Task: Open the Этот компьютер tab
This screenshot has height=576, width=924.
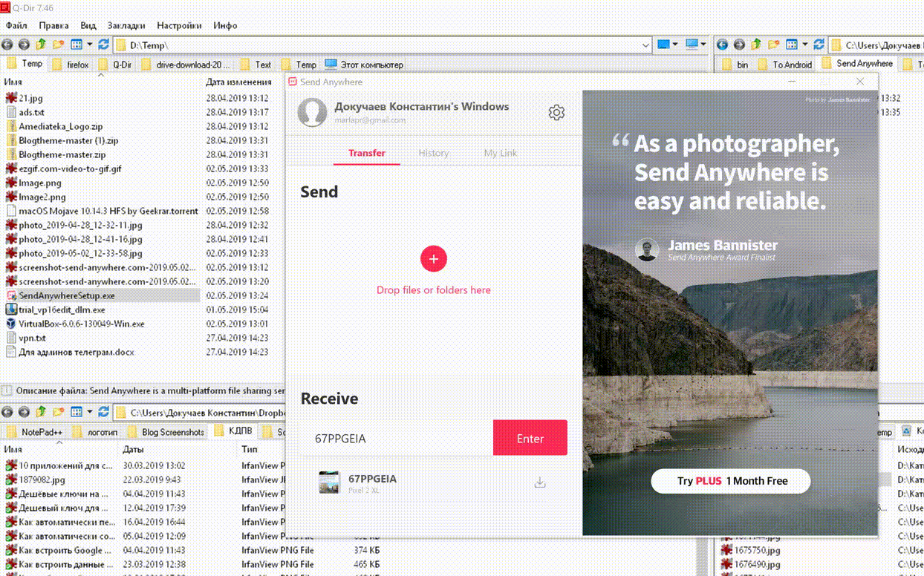Action: click(x=364, y=65)
